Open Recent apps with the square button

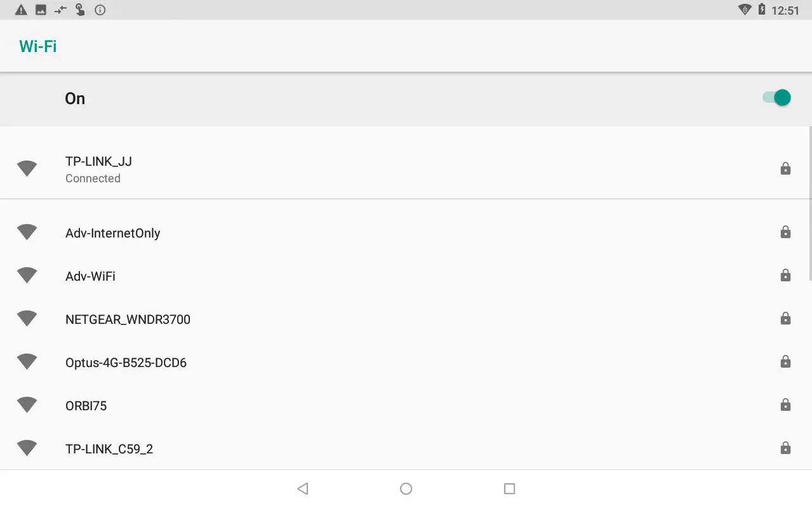(x=509, y=488)
